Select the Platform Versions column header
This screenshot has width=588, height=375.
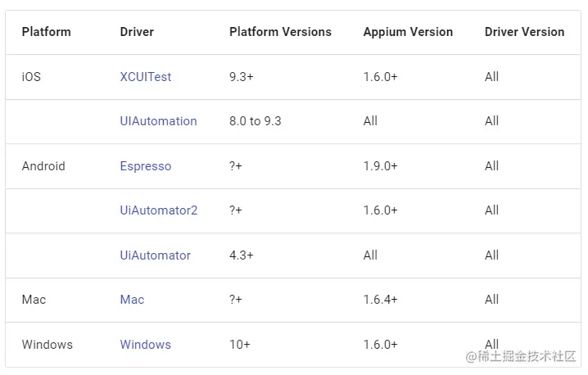[x=280, y=32]
